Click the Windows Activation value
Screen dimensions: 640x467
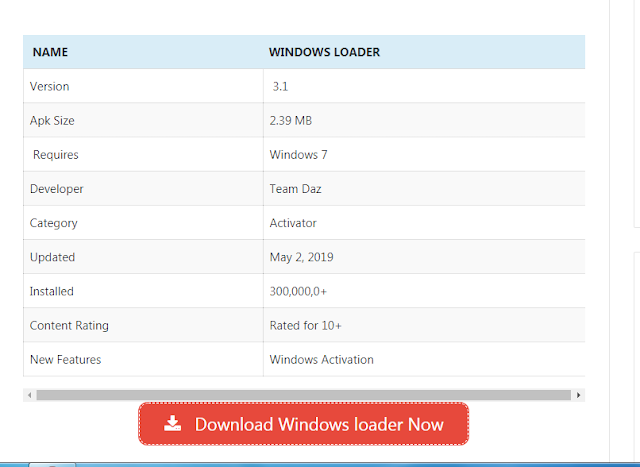pos(322,360)
